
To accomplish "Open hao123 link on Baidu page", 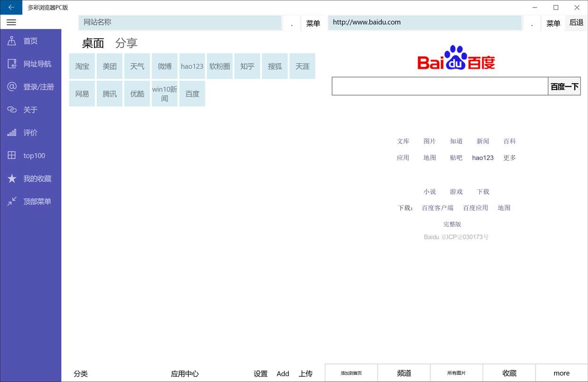I will click(x=483, y=158).
